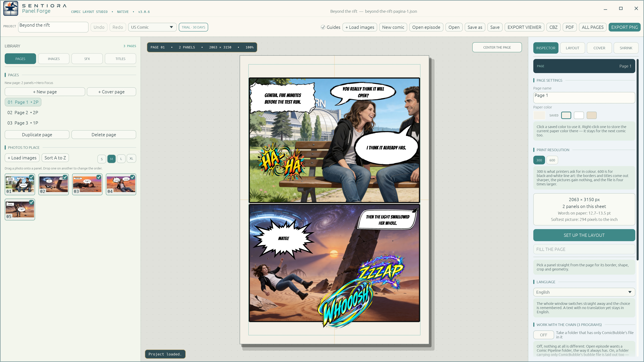644x362 pixels.
Task: Open the SHRINK tab
Action: [x=626, y=48]
